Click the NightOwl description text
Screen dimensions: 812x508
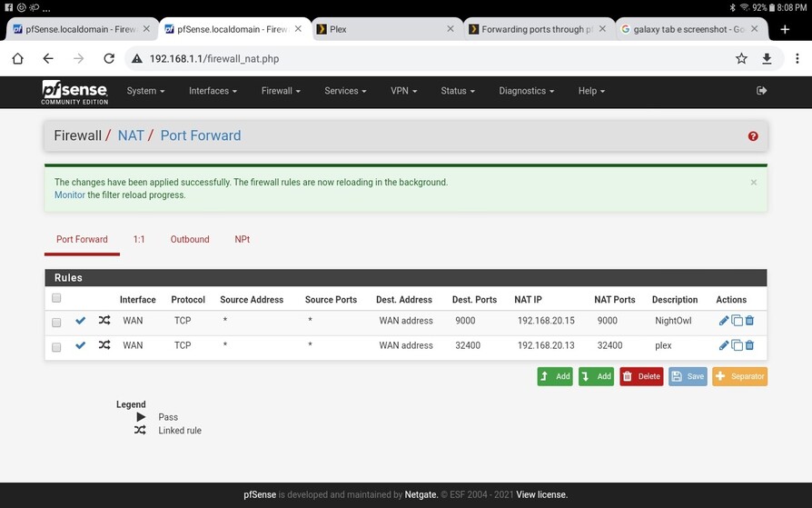pos(673,321)
